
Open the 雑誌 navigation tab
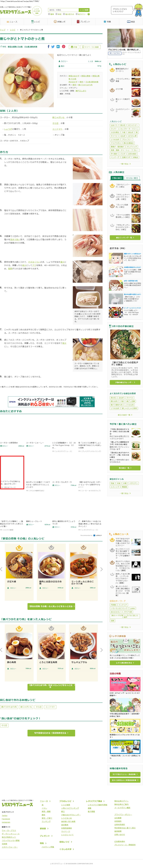(x=131, y=22)
